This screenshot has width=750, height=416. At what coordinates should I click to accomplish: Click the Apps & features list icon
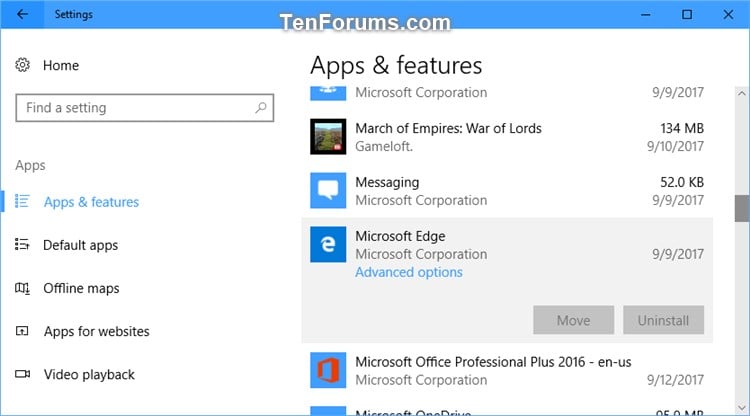(22, 201)
